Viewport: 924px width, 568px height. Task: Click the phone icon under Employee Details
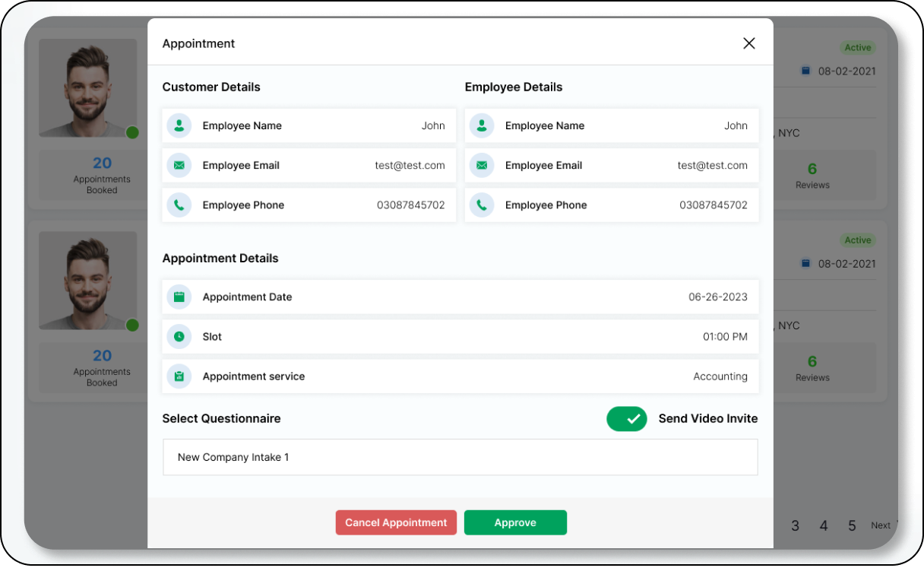point(482,205)
